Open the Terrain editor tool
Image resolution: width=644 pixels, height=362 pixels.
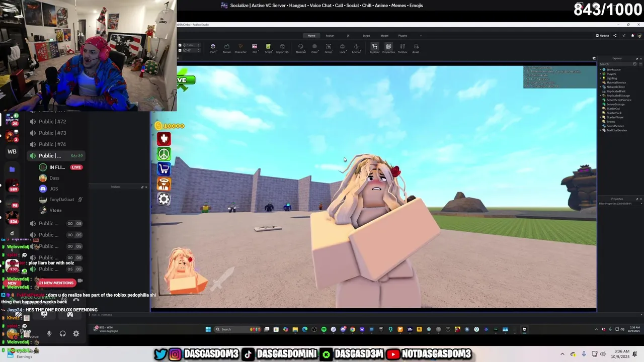226,48
